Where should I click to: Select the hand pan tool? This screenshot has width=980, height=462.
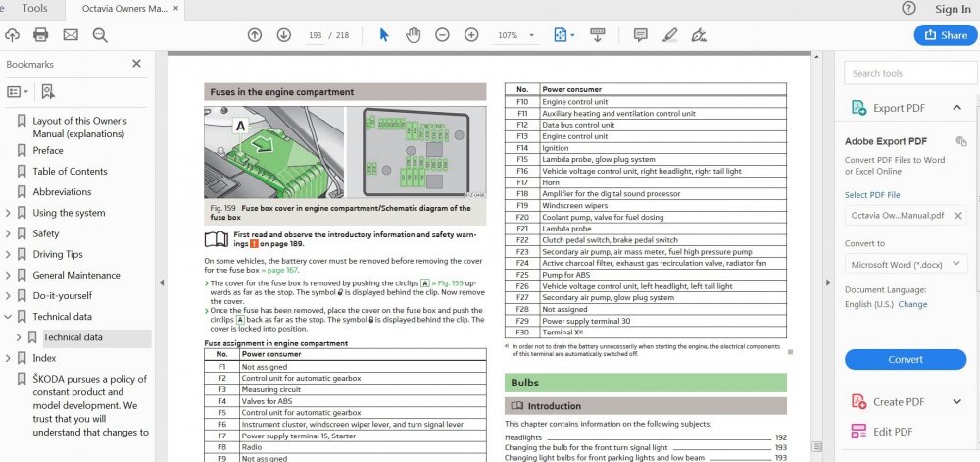414,35
